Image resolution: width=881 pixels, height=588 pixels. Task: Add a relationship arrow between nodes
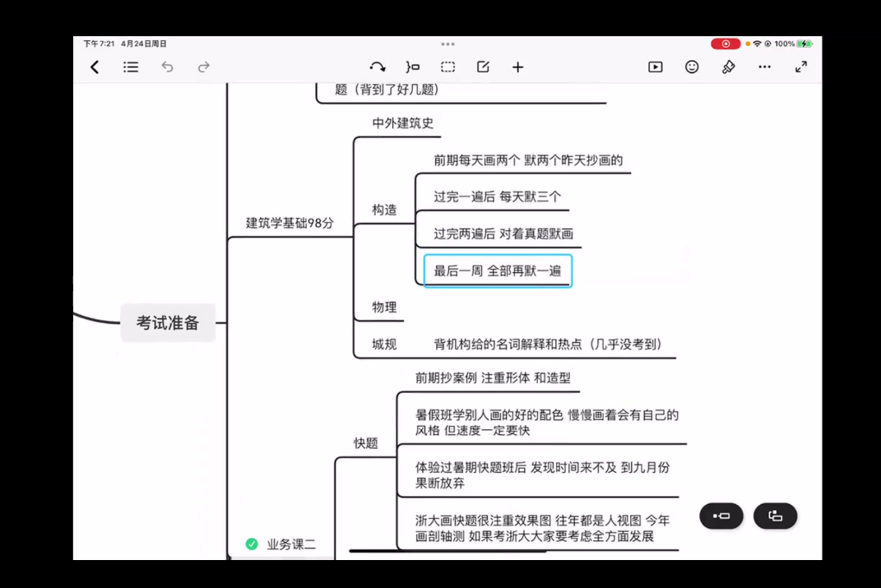(378, 67)
